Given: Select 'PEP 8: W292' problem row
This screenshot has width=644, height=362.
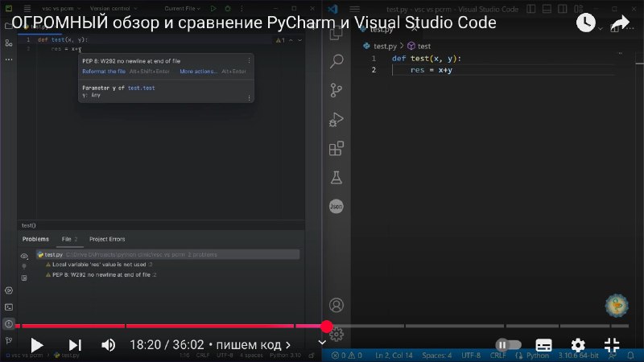Looking at the screenshot, I should pos(101,275).
